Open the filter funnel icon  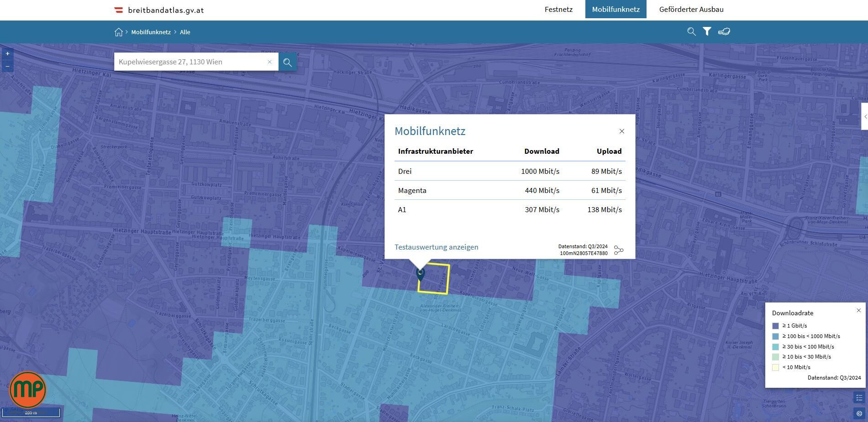coord(707,31)
